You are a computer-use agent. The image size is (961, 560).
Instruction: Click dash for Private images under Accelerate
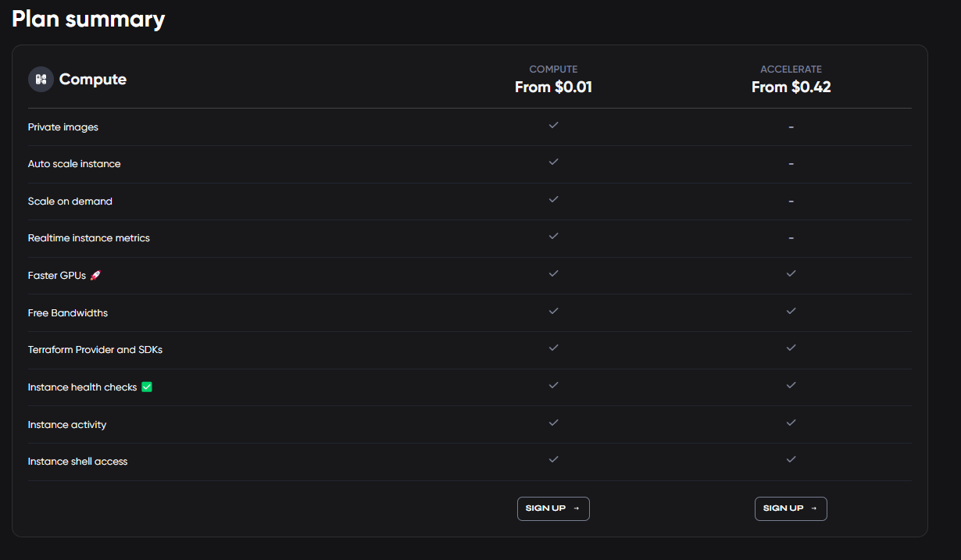coord(791,127)
